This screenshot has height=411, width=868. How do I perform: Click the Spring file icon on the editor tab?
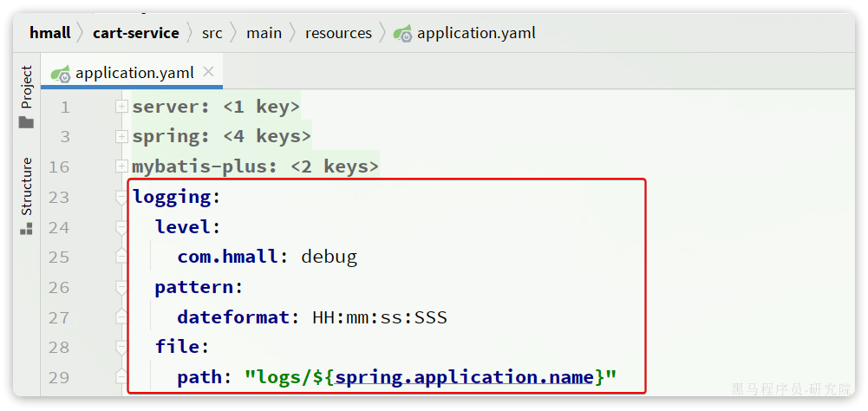coord(61,74)
